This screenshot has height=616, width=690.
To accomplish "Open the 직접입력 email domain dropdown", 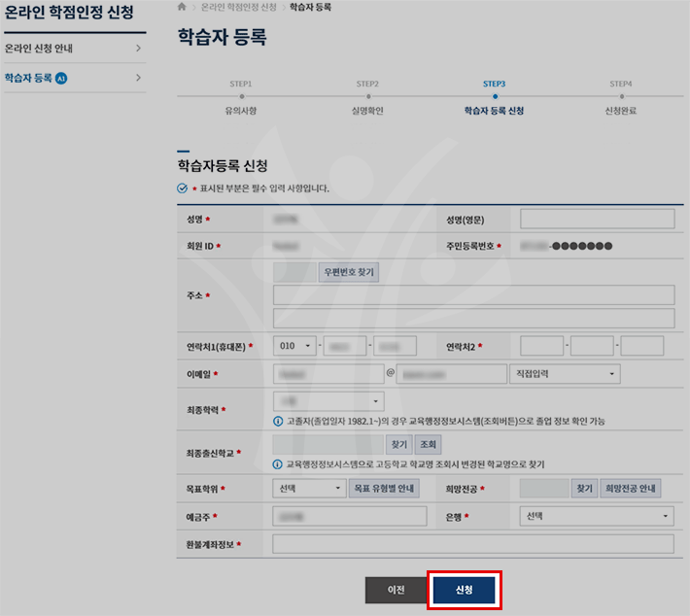I will tap(565, 373).
